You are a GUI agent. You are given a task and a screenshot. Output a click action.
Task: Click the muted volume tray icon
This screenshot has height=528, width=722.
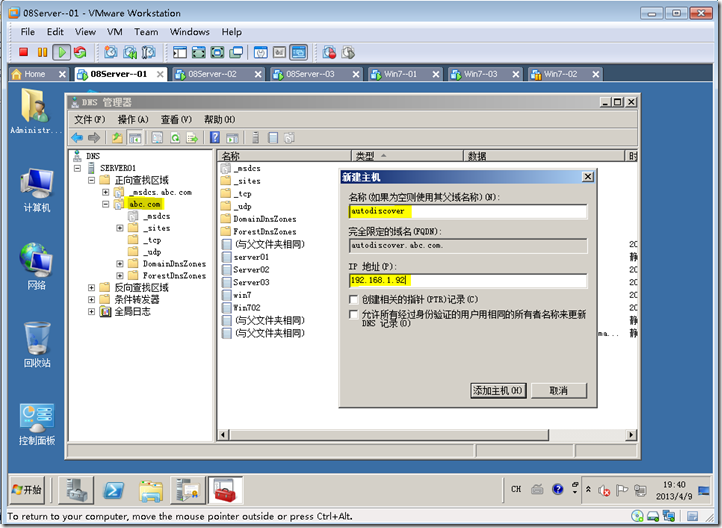point(604,491)
